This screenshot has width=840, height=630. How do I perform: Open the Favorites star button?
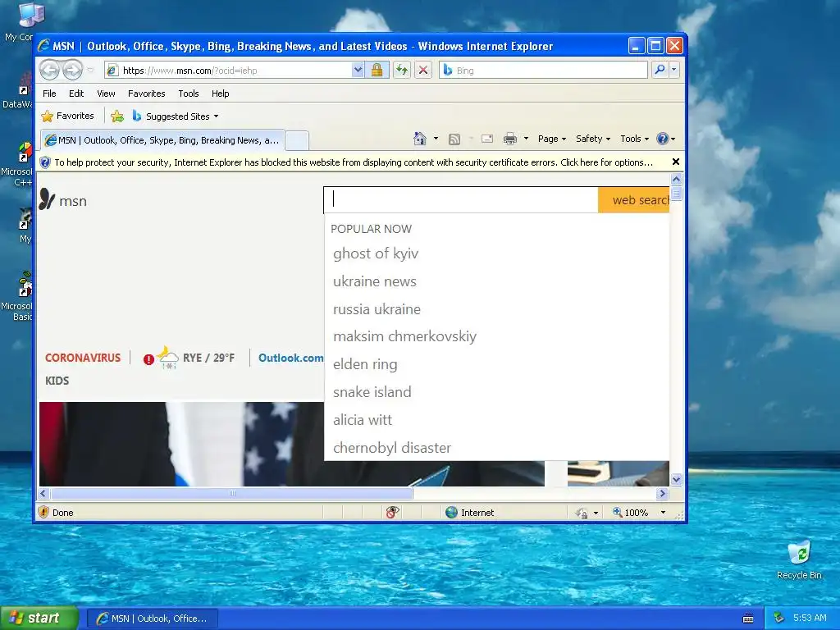[x=67, y=116]
